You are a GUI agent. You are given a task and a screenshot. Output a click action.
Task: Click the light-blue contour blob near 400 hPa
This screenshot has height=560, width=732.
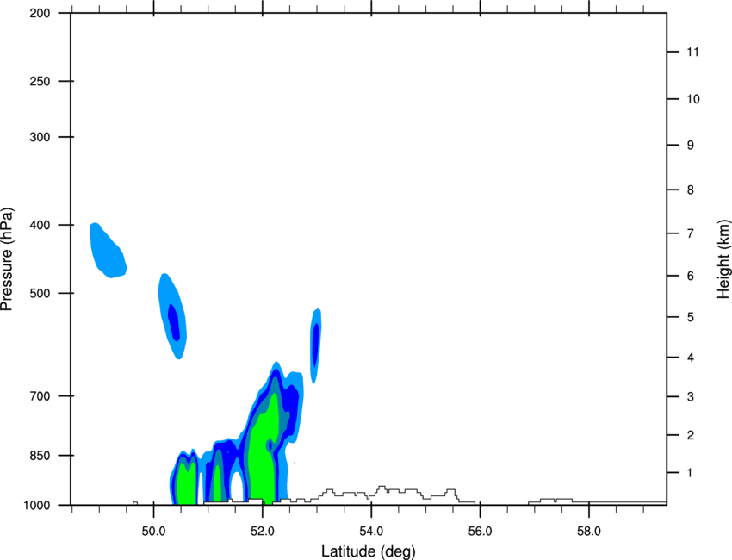tap(108, 252)
